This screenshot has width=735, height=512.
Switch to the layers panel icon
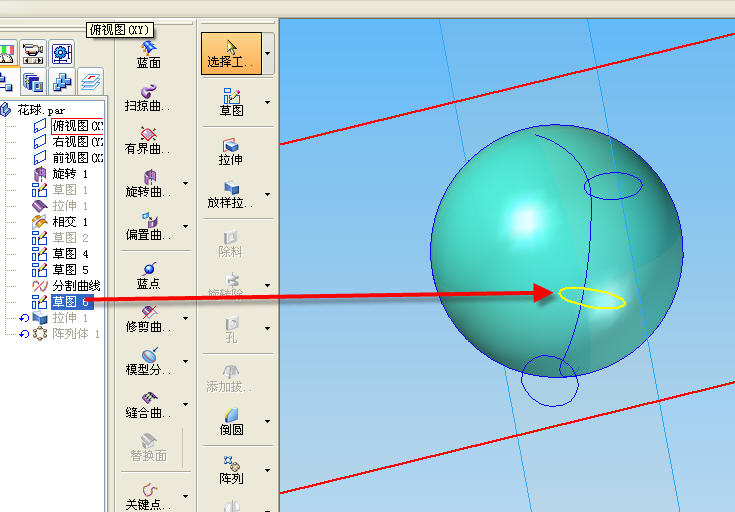tap(90, 82)
